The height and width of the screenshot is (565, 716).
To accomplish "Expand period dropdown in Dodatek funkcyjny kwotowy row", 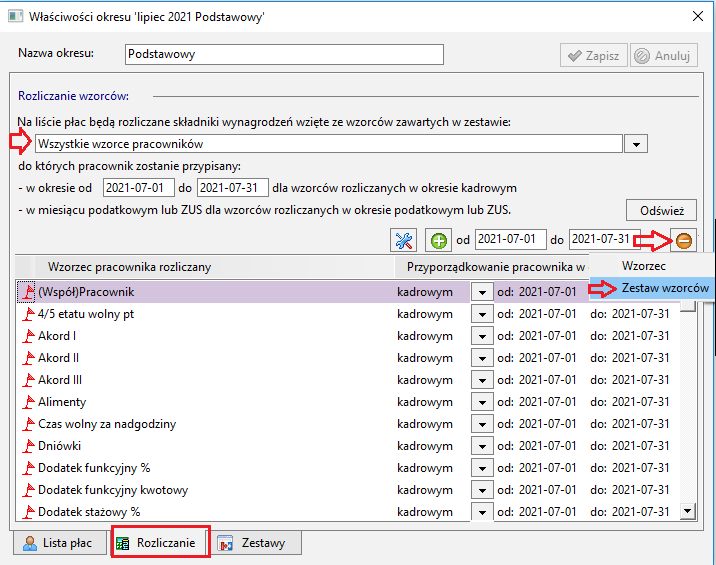I will point(482,490).
